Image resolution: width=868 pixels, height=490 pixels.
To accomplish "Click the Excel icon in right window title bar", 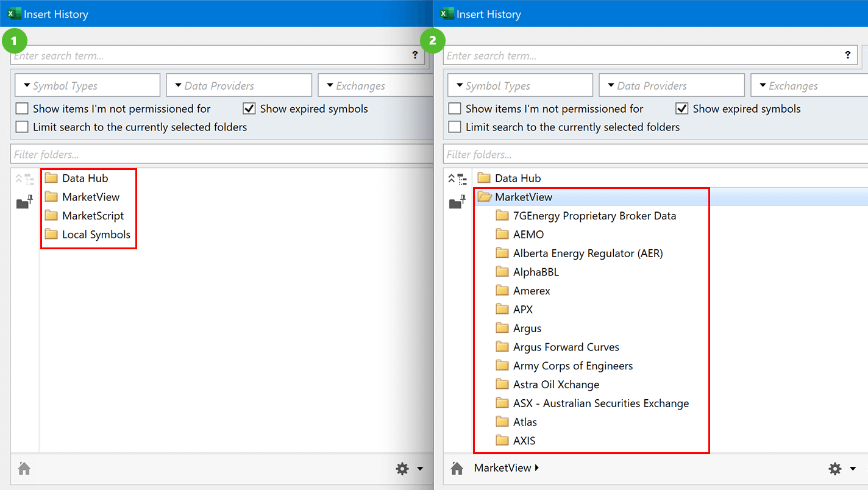I will pyautogui.click(x=447, y=13).
